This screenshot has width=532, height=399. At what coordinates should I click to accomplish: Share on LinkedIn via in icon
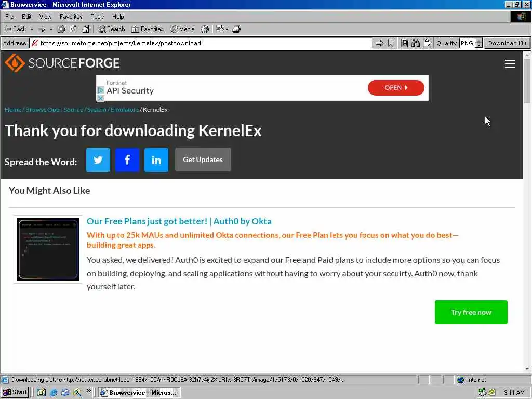point(156,160)
